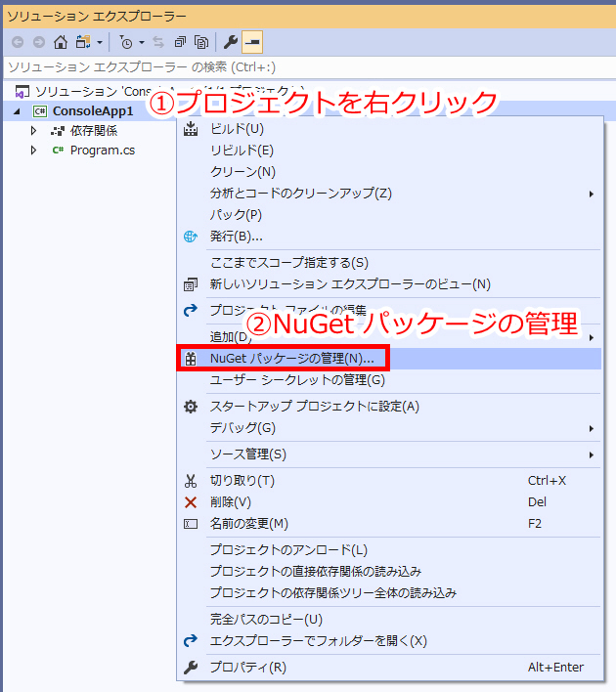Expand the 追加(D) submenu arrow
Image resolution: width=616 pixels, height=692 pixels.
(x=592, y=338)
